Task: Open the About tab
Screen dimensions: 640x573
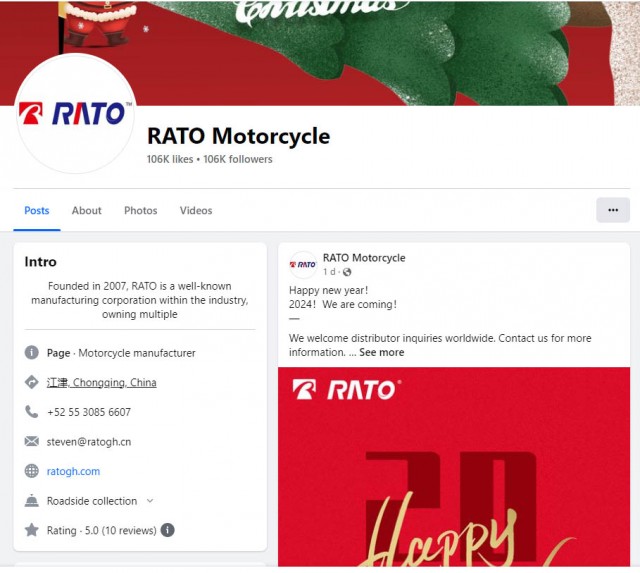Action: pos(87,211)
